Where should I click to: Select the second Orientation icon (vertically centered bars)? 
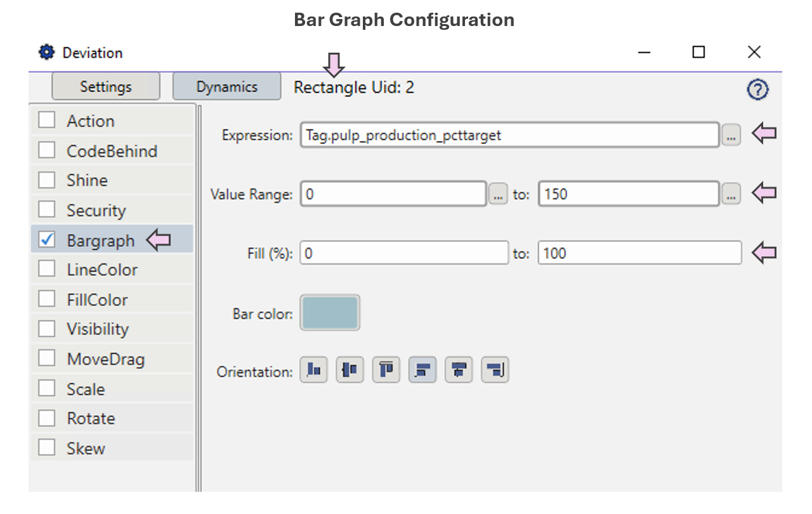350,371
